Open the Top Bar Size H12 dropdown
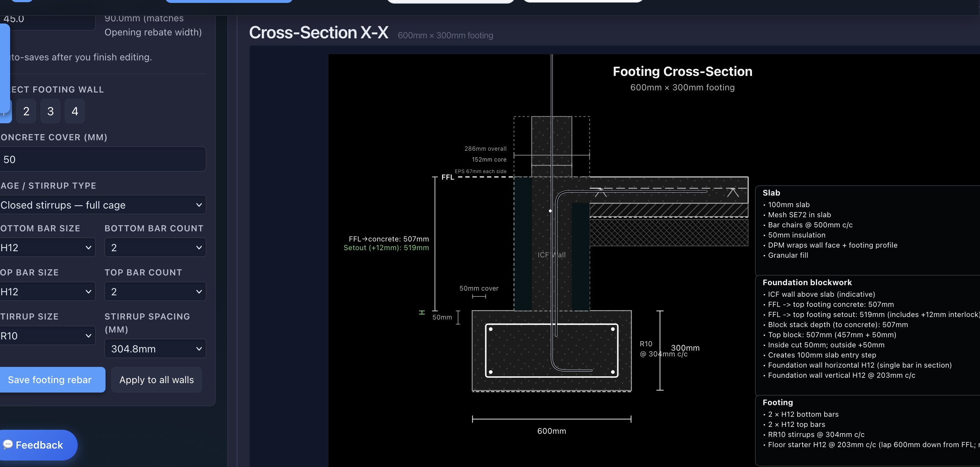 coord(48,291)
